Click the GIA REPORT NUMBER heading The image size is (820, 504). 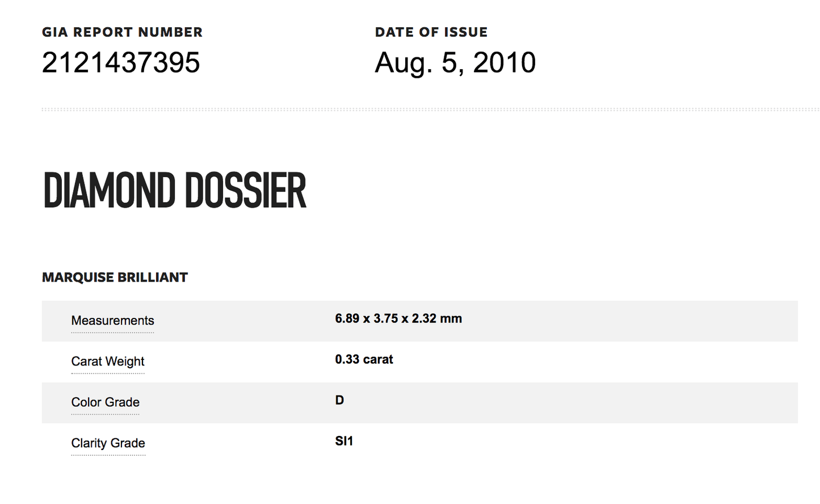[x=122, y=32]
